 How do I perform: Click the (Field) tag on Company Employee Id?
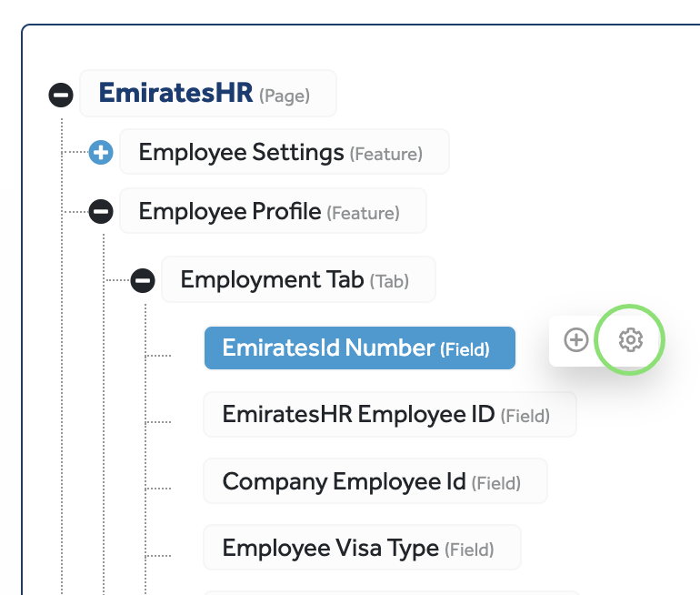(x=496, y=483)
